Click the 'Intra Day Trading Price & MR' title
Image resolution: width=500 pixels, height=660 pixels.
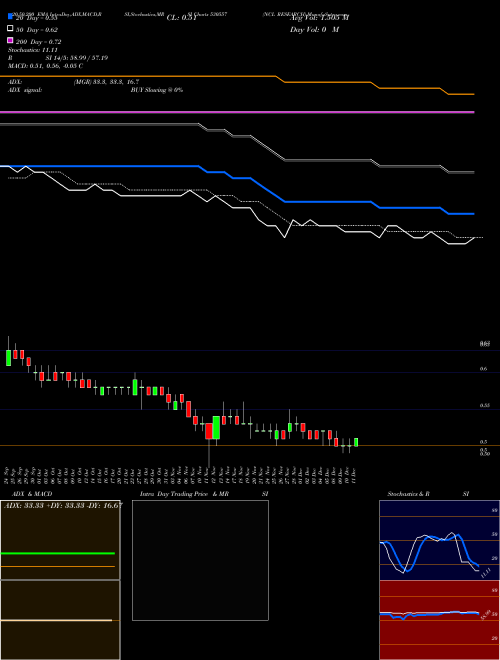(184, 494)
